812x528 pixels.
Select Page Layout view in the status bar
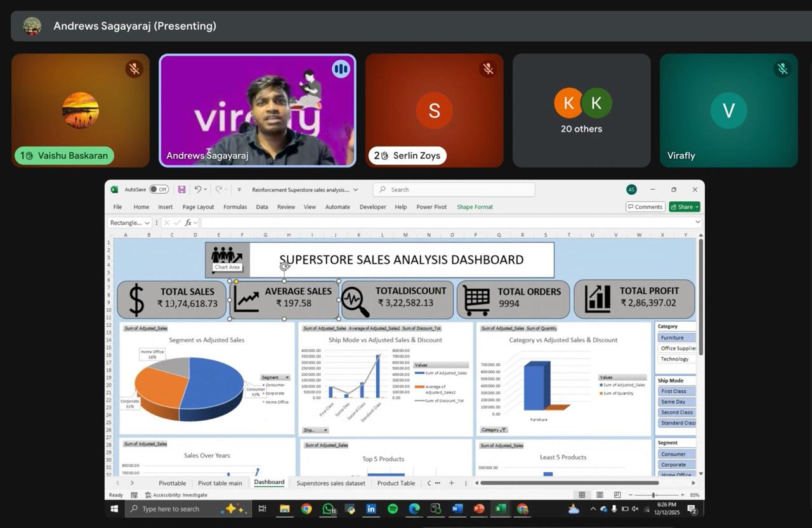[599, 494]
